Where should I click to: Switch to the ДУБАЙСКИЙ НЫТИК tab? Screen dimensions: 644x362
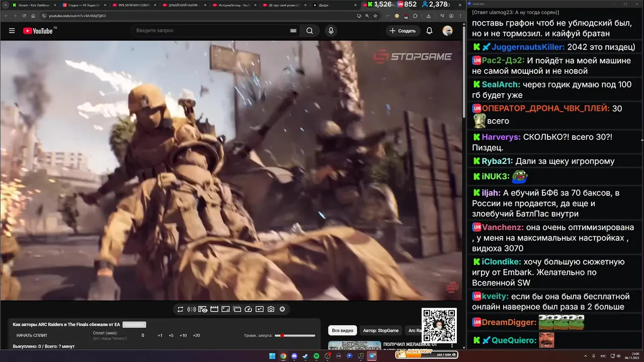(x=184, y=5)
